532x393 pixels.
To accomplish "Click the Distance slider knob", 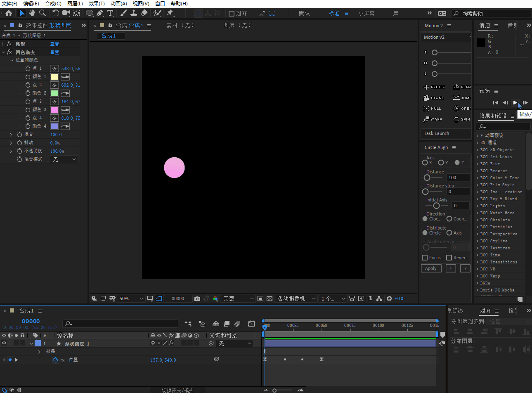I will coord(427,178).
